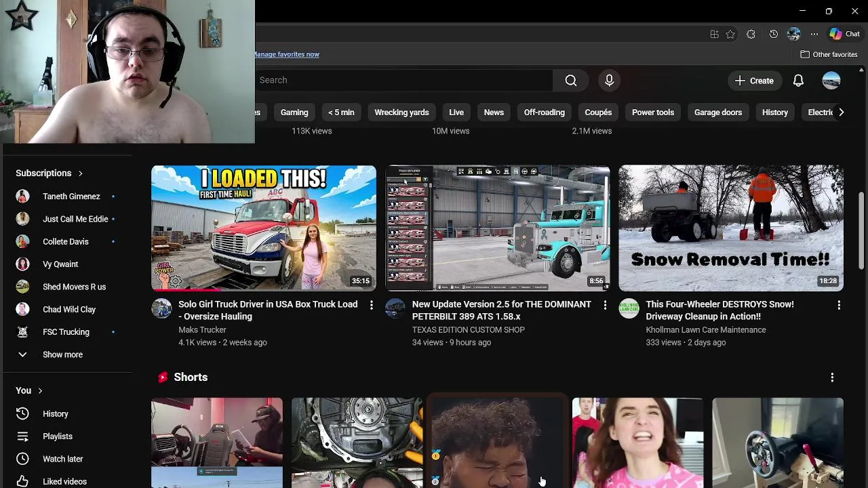
Task: Open Shorts section options menu
Action: 832,378
